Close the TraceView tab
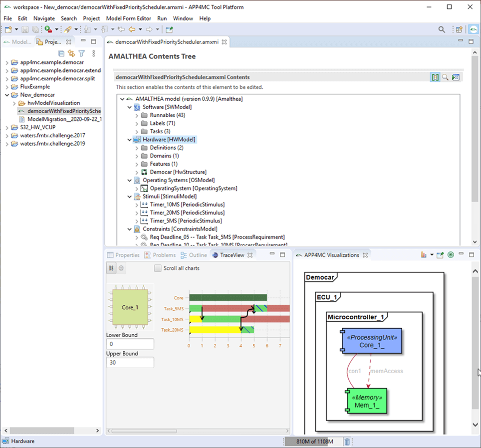 point(250,255)
